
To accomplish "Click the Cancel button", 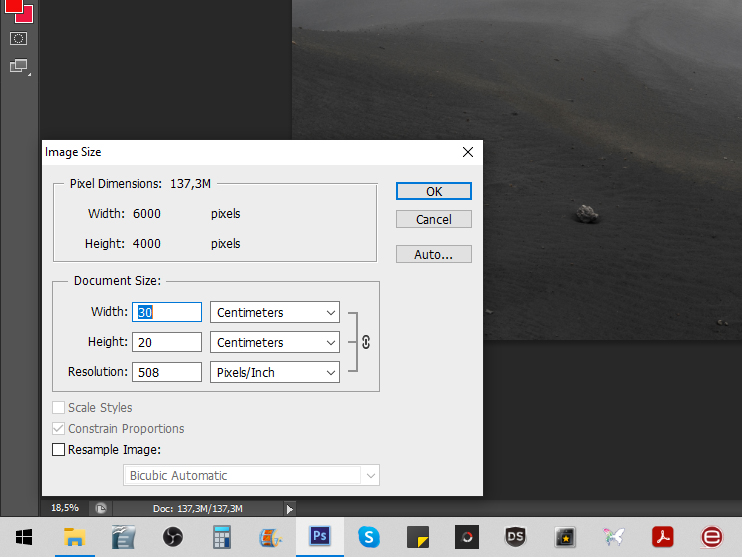I will [433, 219].
